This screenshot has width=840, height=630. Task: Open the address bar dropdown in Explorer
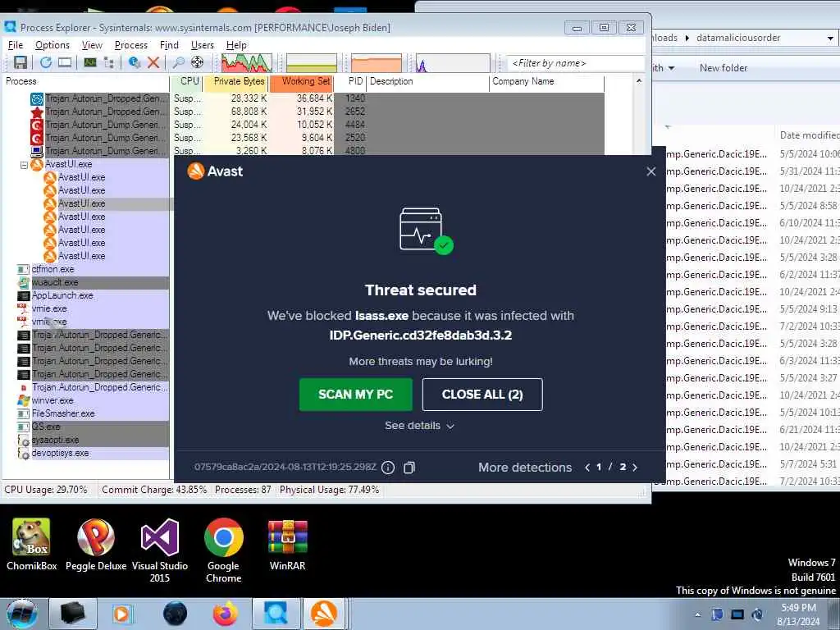pyautogui.click(x=830, y=38)
